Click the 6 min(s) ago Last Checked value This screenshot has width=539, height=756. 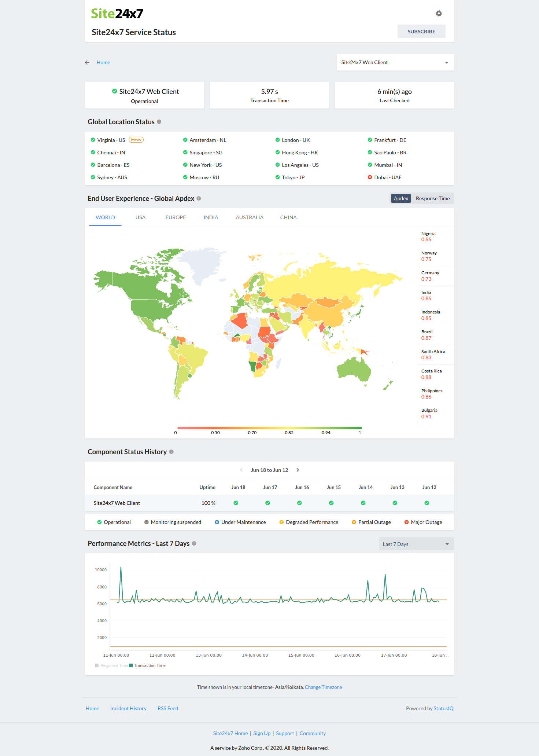click(x=395, y=91)
